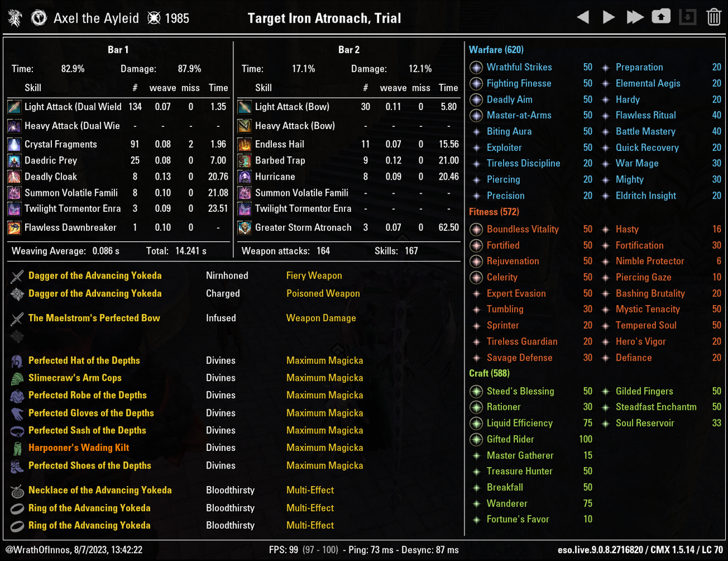Screen dimensions: 728x561
Task: Click the Light Attack (Bow) icon
Action: click(x=245, y=107)
